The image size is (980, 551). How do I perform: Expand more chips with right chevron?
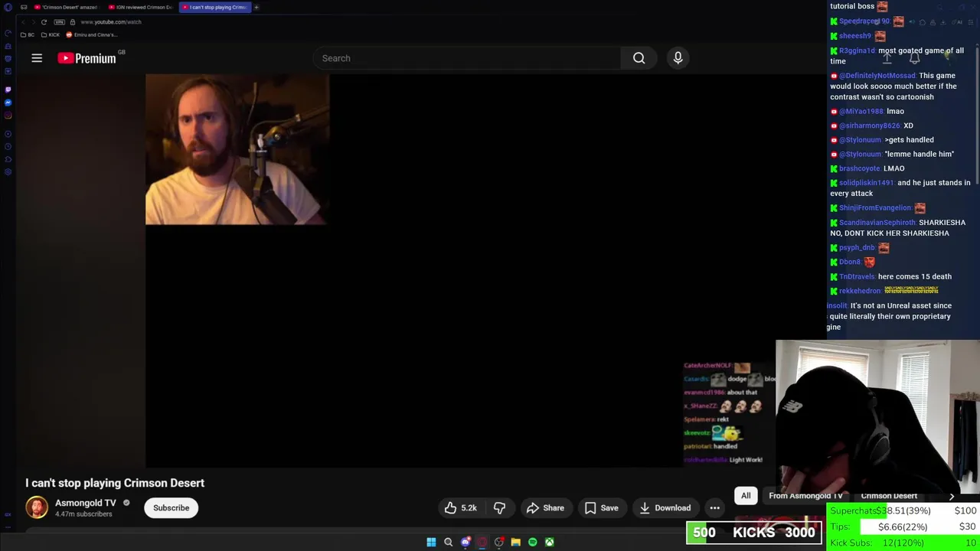(952, 496)
